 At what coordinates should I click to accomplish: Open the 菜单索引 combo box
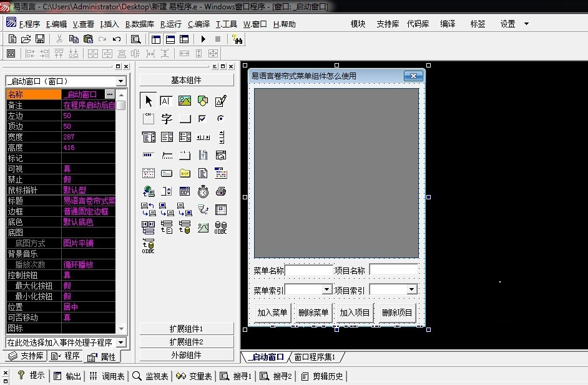326,289
